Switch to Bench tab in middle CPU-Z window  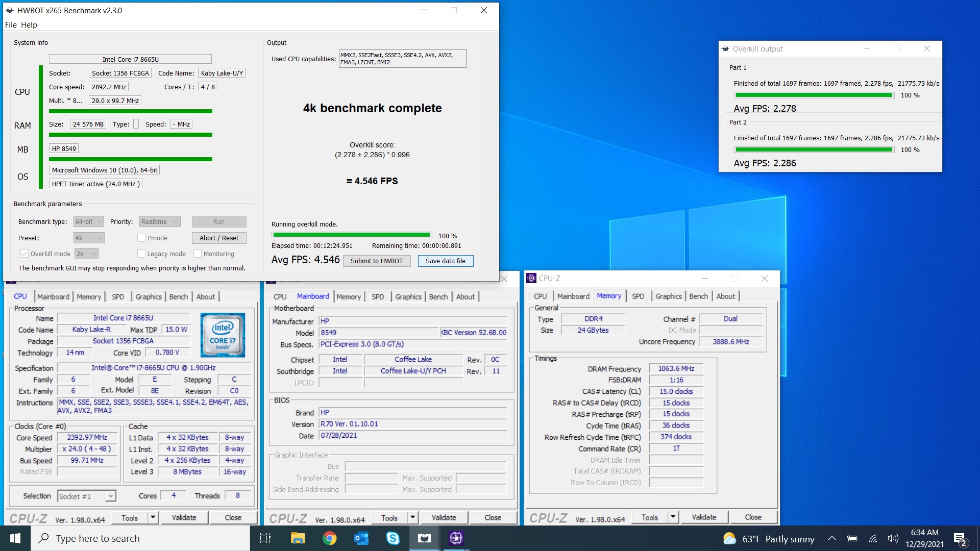tap(438, 296)
